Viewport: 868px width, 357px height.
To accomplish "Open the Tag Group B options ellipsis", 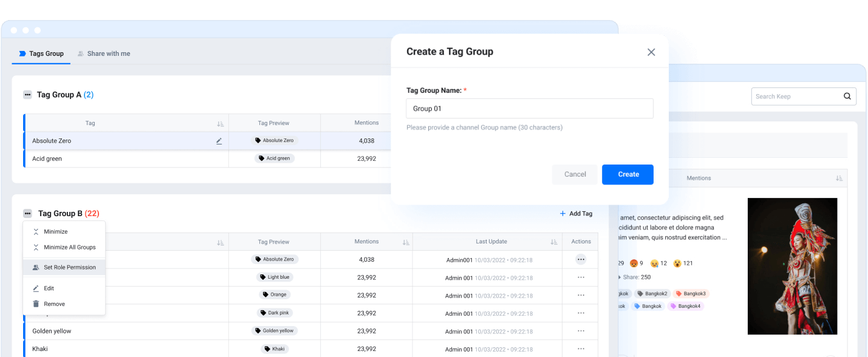I will 27,214.
